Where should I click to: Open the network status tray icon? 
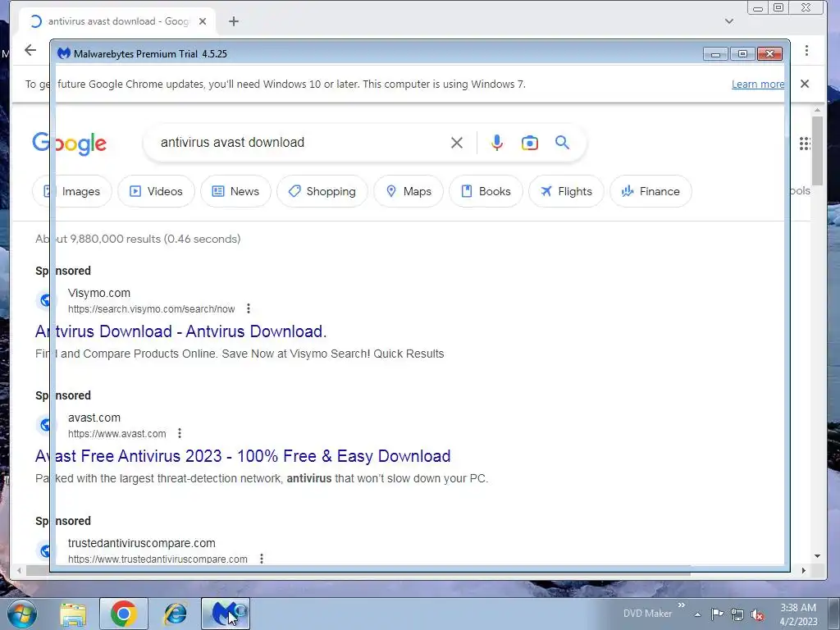pyautogui.click(x=737, y=614)
